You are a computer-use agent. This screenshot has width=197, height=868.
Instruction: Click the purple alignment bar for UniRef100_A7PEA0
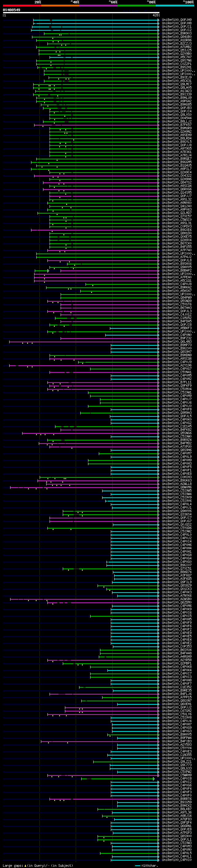click(x=97, y=277)
